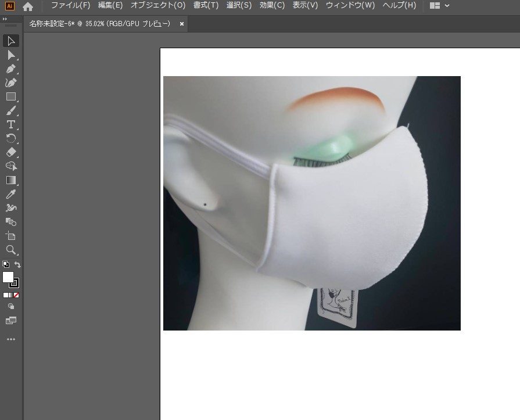
Task: Set paint to None with red slash
Action: pyautogui.click(x=17, y=295)
